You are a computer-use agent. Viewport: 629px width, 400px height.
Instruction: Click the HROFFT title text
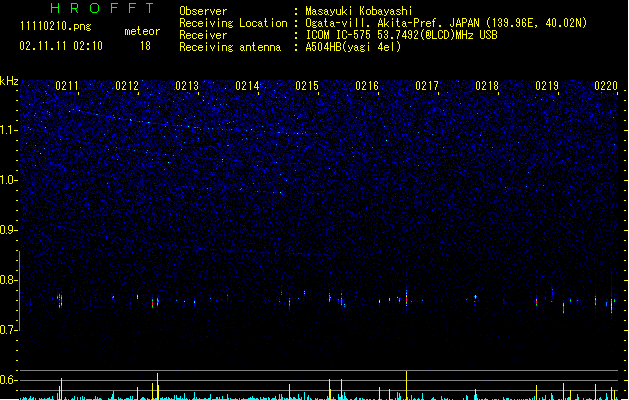pos(103,8)
